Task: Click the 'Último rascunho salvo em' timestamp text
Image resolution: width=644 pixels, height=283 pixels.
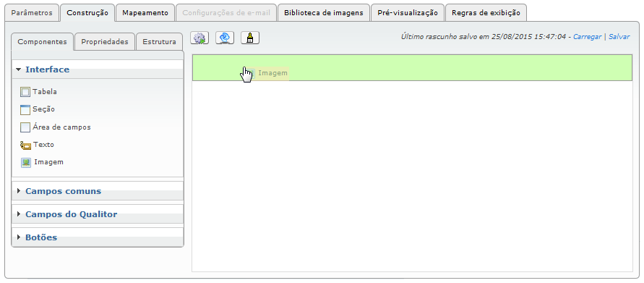Action: point(484,37)
